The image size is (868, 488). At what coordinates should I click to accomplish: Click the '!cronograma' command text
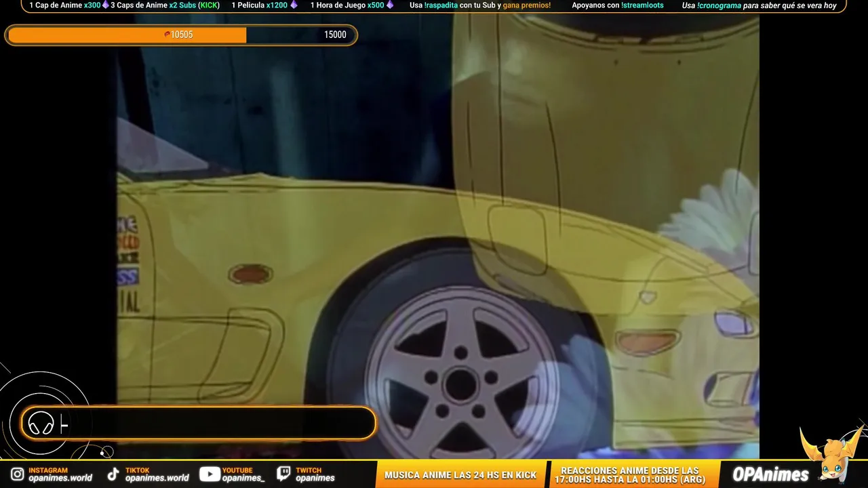pos(719,5)
